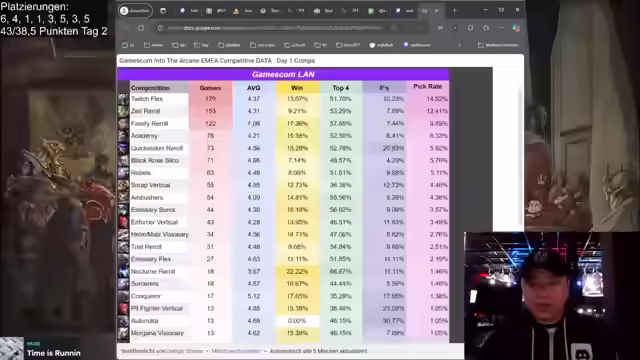Select the Emissary Flex composition cell

[x=159, y=259]
